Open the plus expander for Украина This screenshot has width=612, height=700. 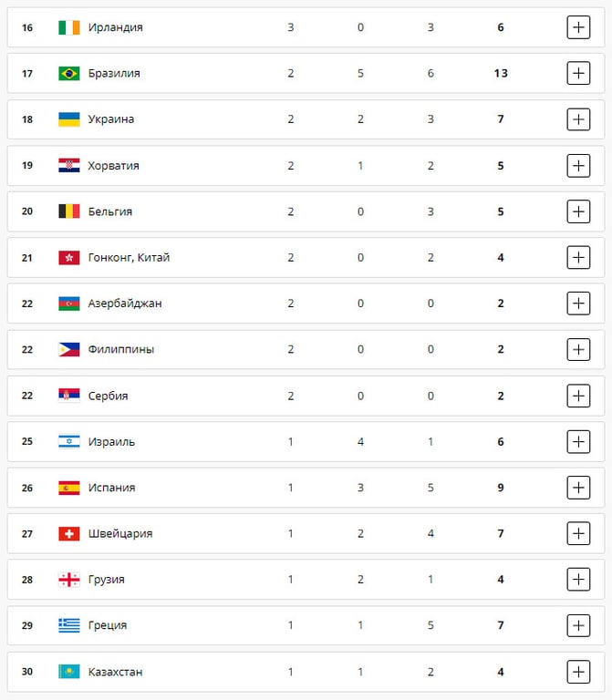click(x=578, y=119)
